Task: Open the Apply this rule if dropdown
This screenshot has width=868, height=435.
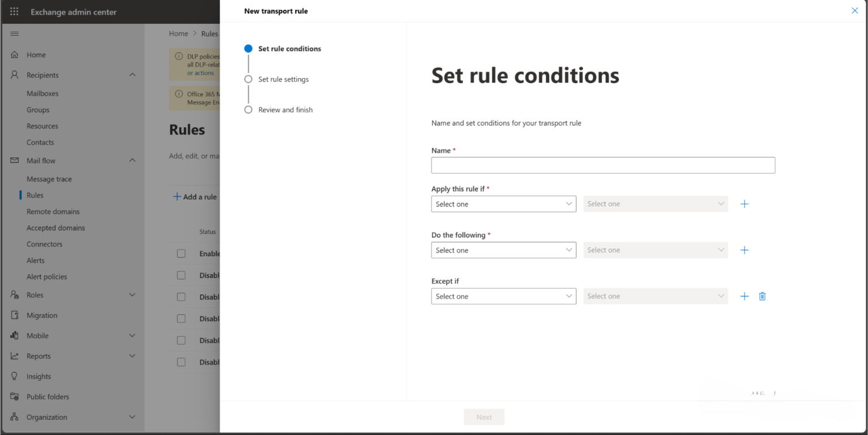Action: tap(503, 204)
